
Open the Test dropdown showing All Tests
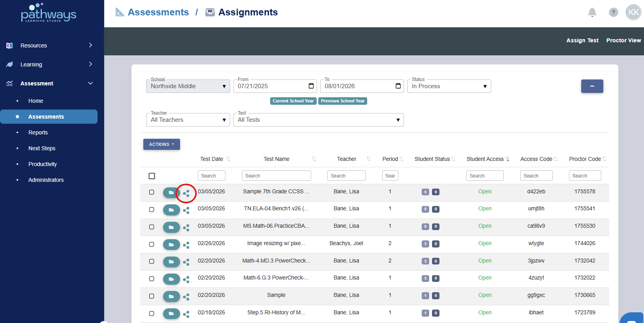coord(318,120)
